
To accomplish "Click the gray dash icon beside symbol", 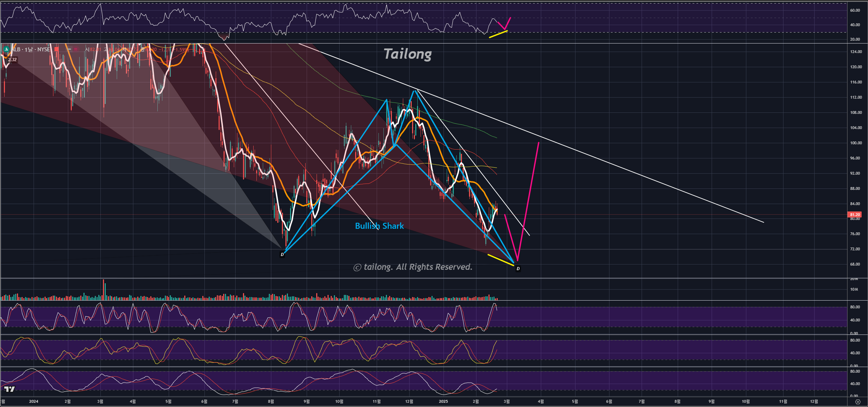I will 69,49.
